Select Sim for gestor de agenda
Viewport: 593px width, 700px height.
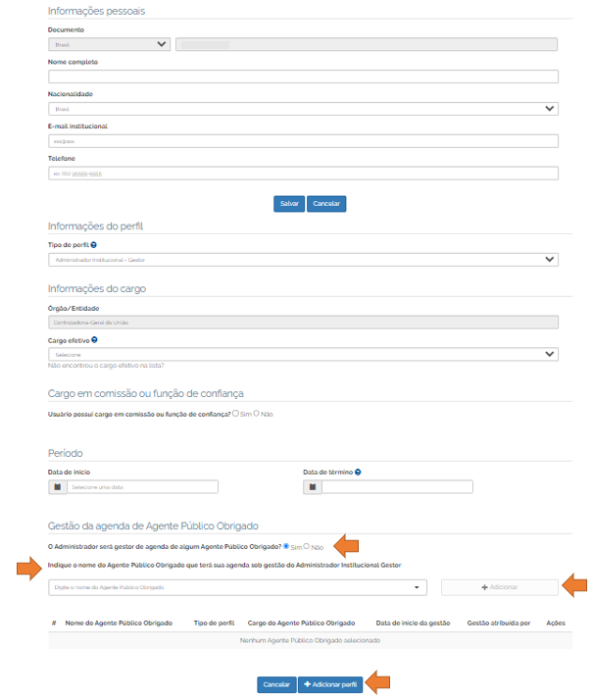286,546
